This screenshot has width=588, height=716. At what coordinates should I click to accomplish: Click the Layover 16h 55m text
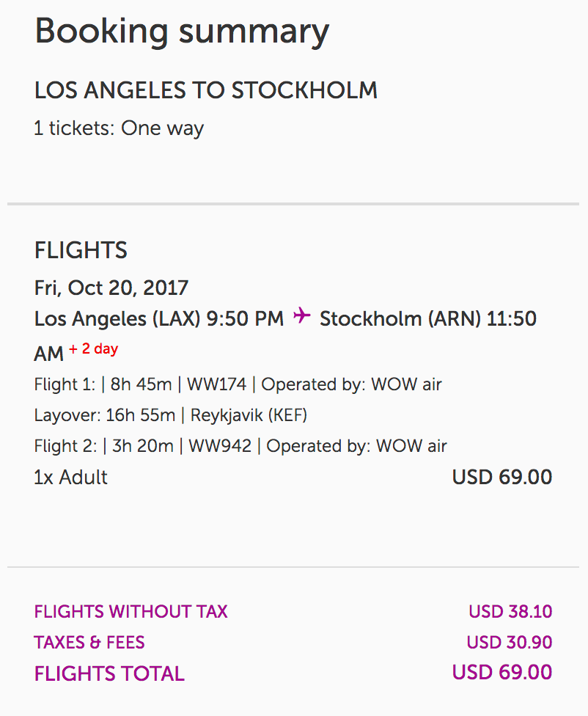(105, 416)
